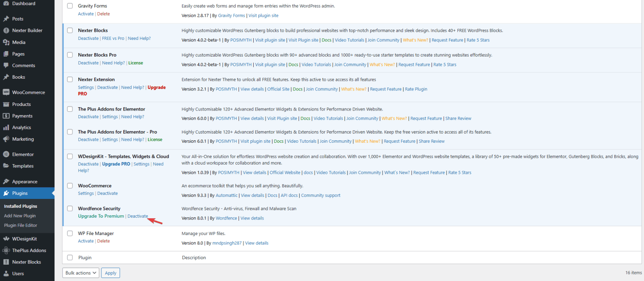644x281 pixels.
Task: Select the Wordfence Security checkbox
Action: (x=70, y=209)
